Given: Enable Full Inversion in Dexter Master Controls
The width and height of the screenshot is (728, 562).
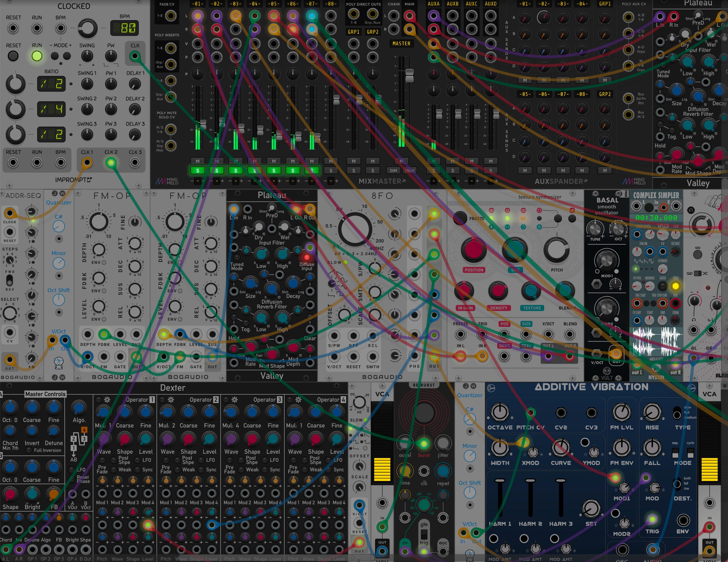Looking at the screenshot, I should pyautogui.click(x=29, y=450).
